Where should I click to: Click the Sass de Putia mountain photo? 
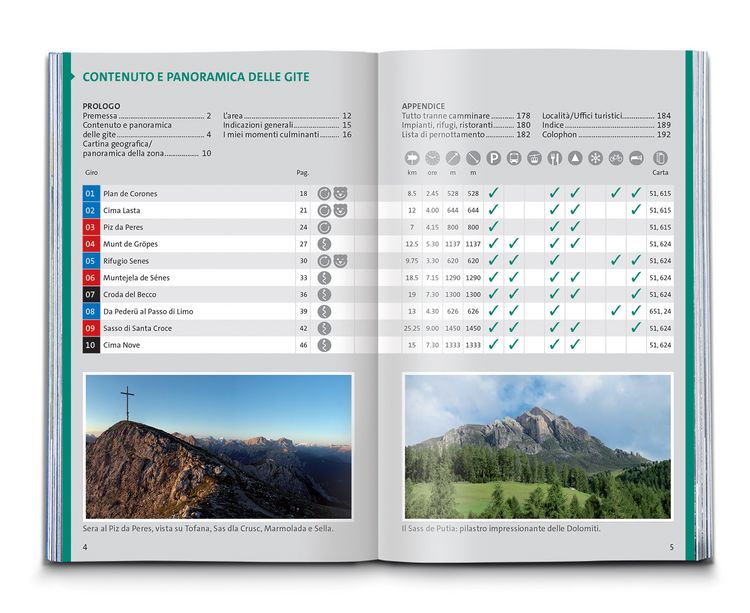pyautogui.click(x=538, y=447)
